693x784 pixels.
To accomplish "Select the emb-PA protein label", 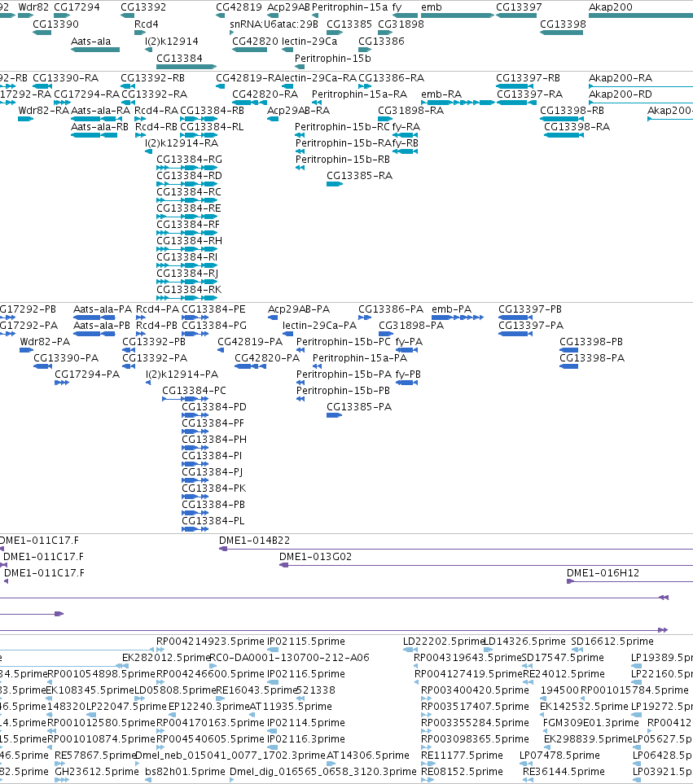I will (x=451, y=309).
